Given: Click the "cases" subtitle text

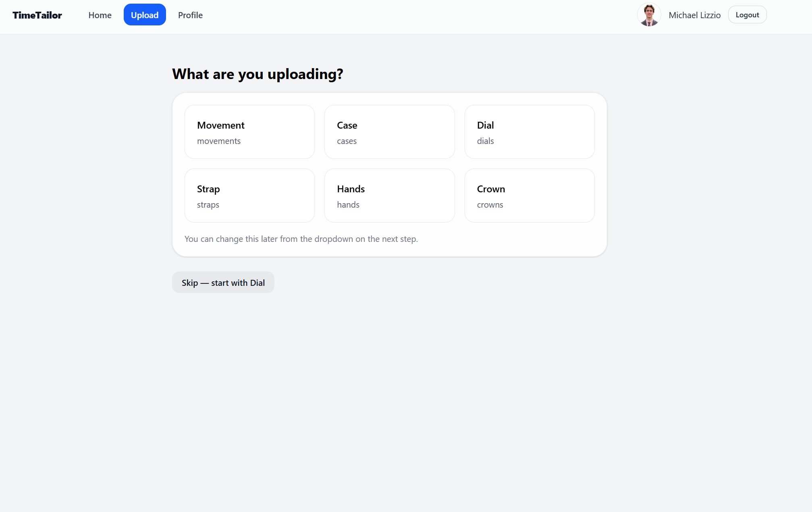Looking at the screenshot, I should pyautogui.click(x=347, y=141).
